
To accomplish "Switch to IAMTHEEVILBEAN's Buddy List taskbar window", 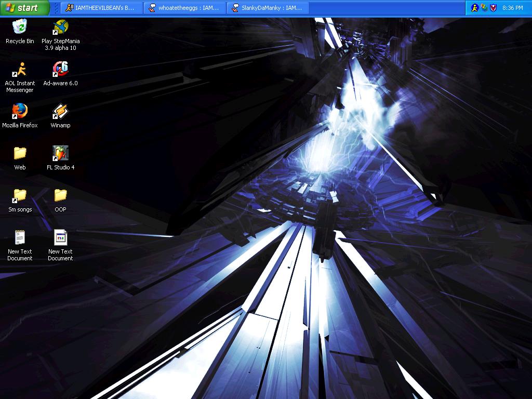I will (x=101, y=7).
